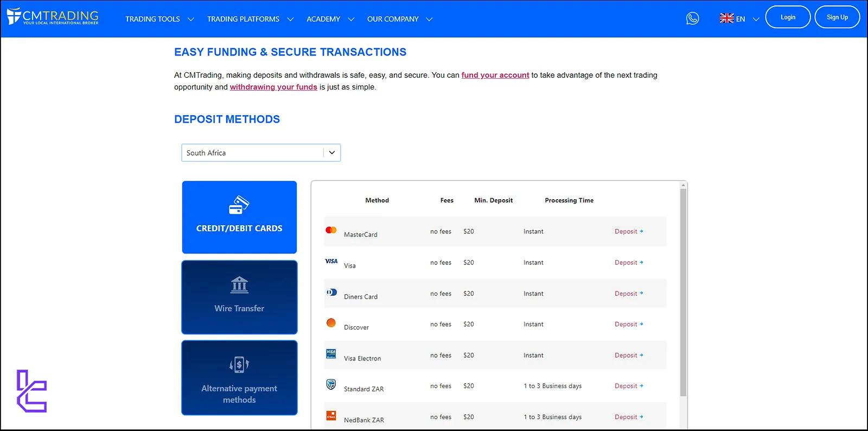
Task: Click the Discover logo icon
Action: 331,322
